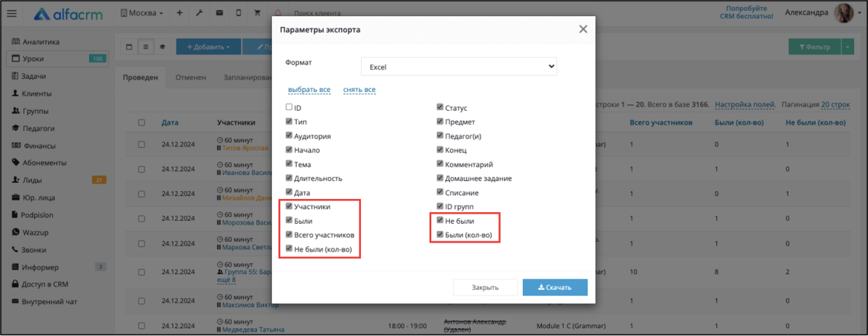Click the user avatar picture
This screenshot has width=868, height=336.
[846, 13]
